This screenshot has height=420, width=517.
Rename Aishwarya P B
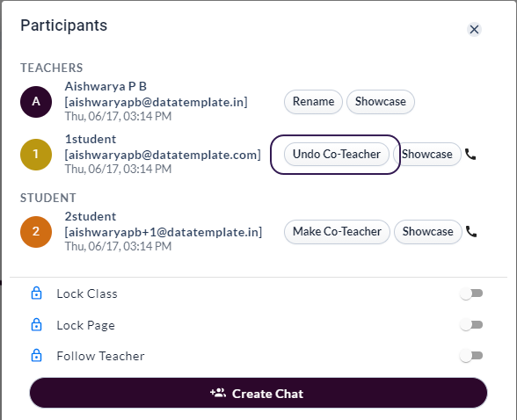[x=313, y=102]
